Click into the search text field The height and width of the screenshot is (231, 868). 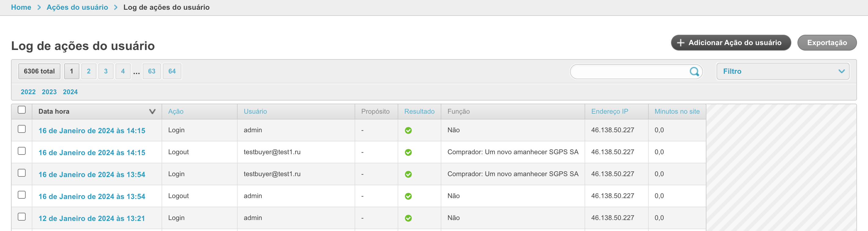[x=629, y=71]
